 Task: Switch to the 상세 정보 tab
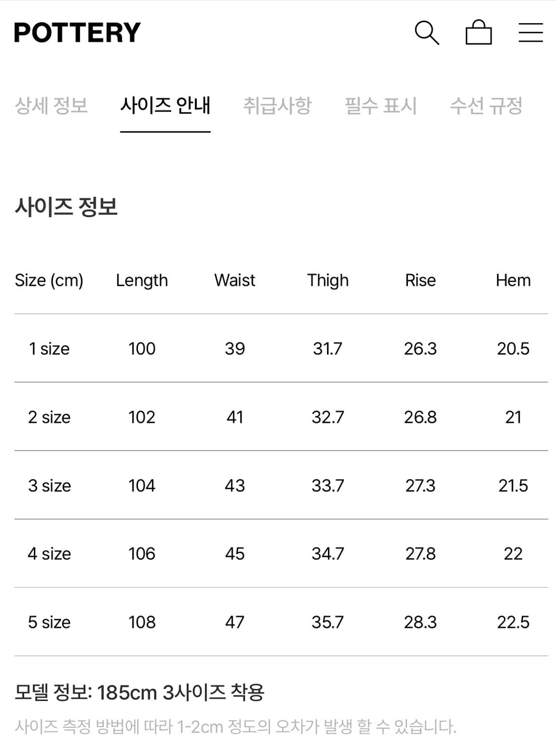point(52,106)
